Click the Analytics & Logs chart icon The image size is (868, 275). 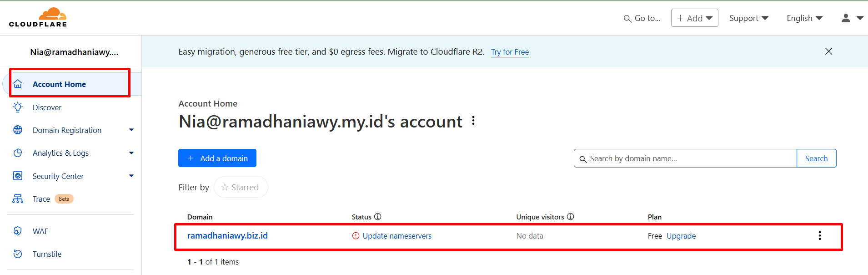coord(18,153)
